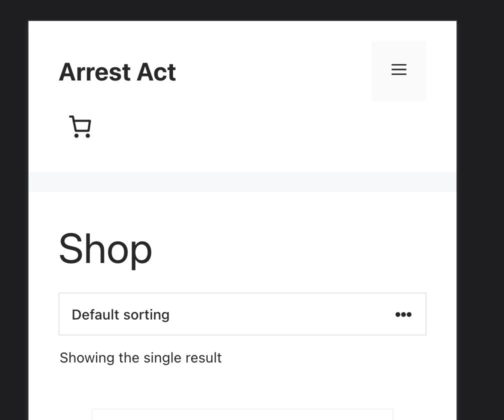Click the word Arrest in site title
The height and width of the screenshot is (420, 504).
click(94, 72)
